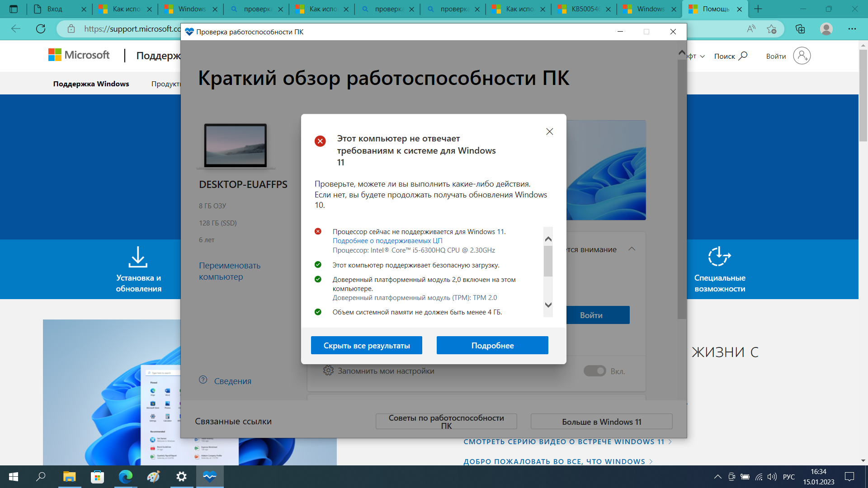Screen dimensions: 868x488
Task: Open 'Поддержка Windows' menu item
Action: 91,84
